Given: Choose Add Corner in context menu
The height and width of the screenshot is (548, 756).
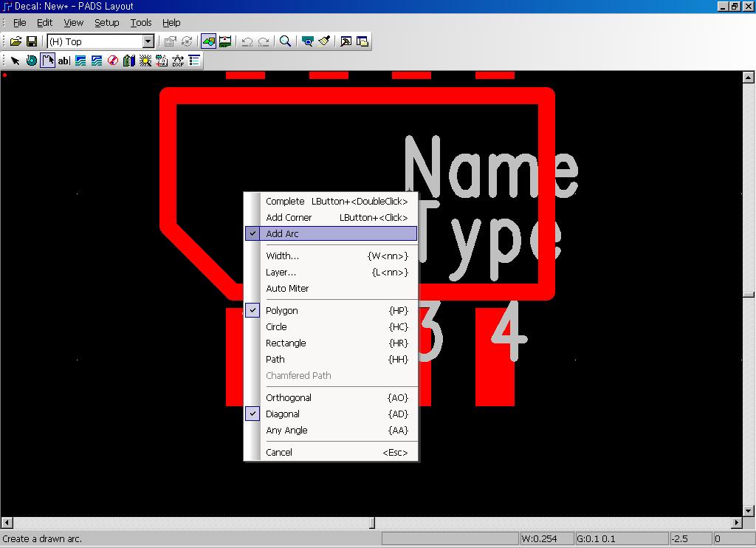Looking at the screenshot, I should 331,218.
